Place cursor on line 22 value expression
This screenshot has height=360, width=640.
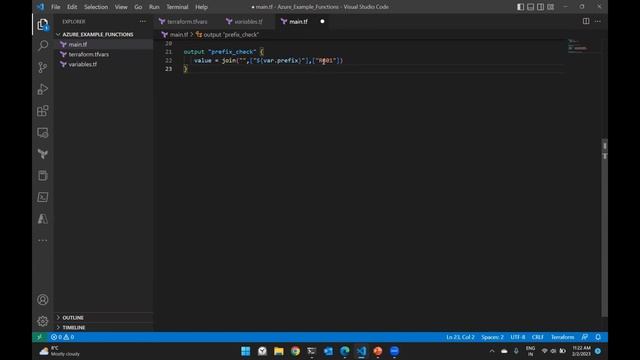[268, 60]
